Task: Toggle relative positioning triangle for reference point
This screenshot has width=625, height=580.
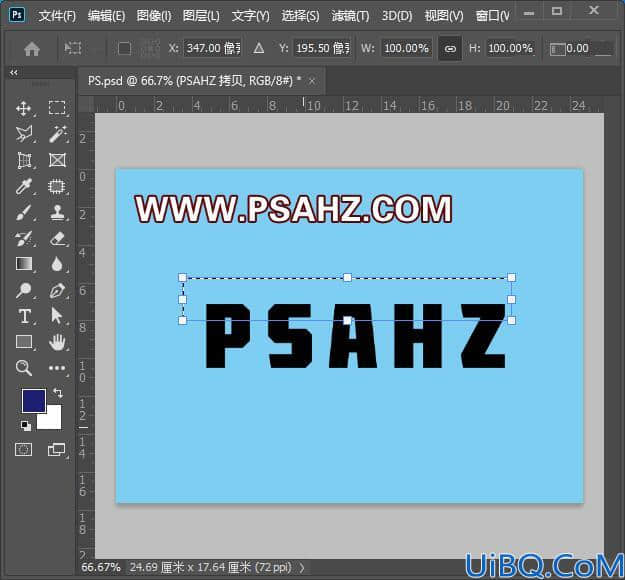Action: (x=259, y=49)
